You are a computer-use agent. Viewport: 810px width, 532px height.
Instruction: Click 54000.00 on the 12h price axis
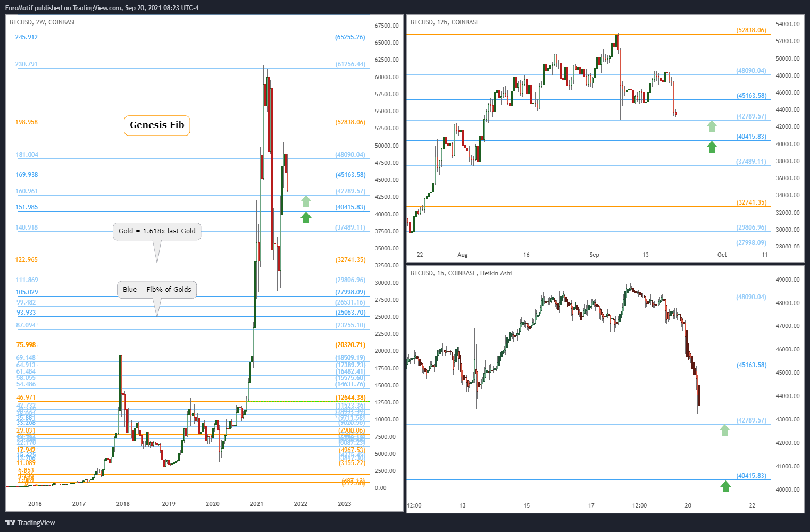[x=788, y=24]
